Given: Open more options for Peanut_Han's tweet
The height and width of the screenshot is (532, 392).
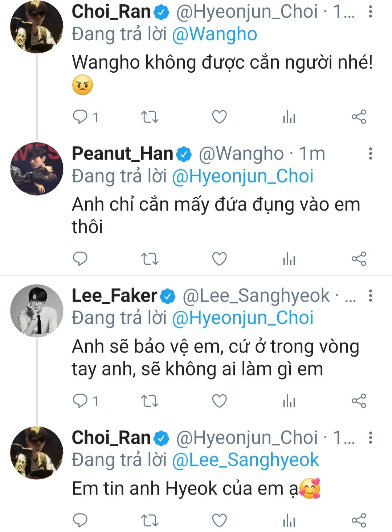Looking at the screenshot, I should [x=370, y=154].
